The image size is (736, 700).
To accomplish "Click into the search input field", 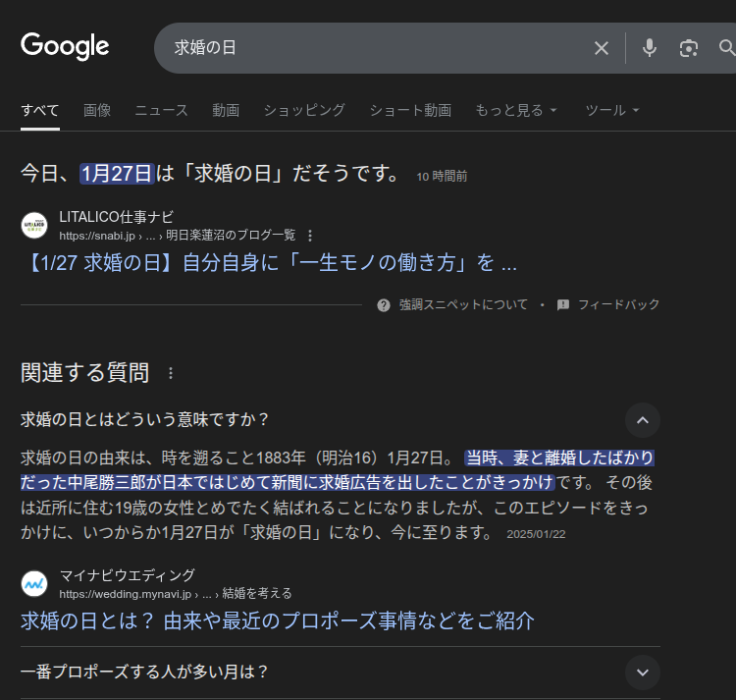I will [373, 48].
